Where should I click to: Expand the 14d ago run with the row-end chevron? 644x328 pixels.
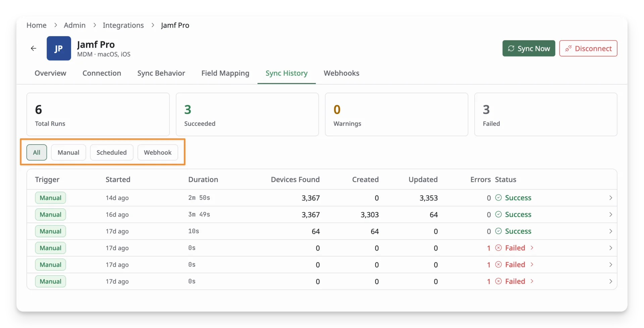tap(610, 198)
